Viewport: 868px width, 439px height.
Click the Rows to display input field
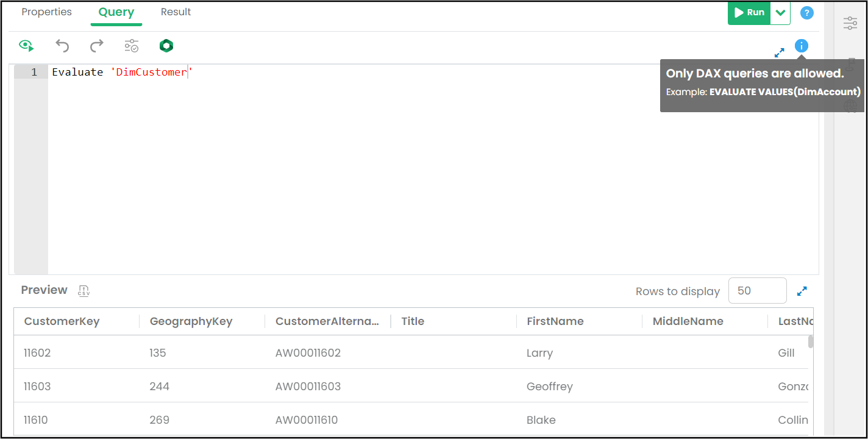click(757, 291)
